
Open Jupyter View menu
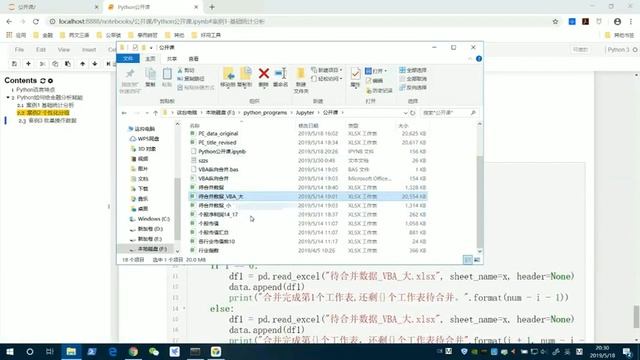pyautogui.click(x=64, y=50)
